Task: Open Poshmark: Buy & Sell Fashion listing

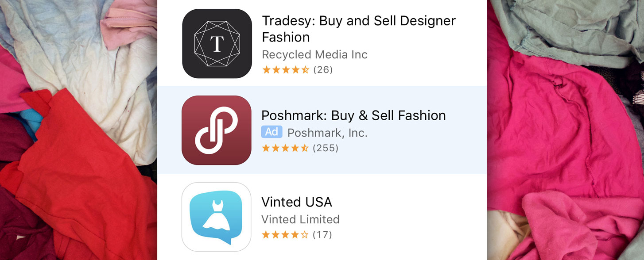Action: pyautogui.click(x=353, y=115)
